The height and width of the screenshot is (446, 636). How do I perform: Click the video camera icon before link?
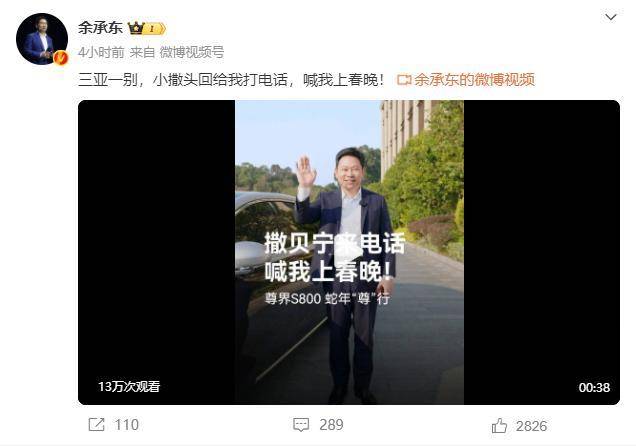pos(404,80)
